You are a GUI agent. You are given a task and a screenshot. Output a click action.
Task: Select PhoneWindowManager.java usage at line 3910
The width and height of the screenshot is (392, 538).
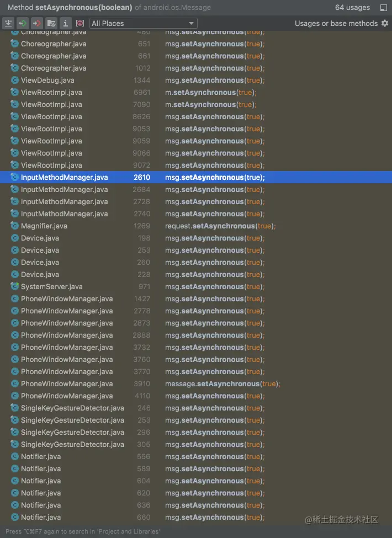click(x=196, y=384)
